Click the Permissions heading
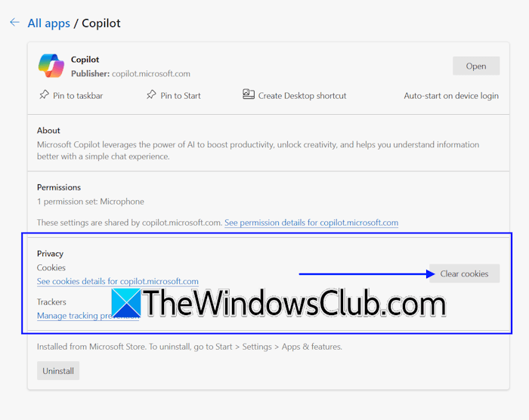The height and width of the screenshot is (420, 529). tap(59, 187)
